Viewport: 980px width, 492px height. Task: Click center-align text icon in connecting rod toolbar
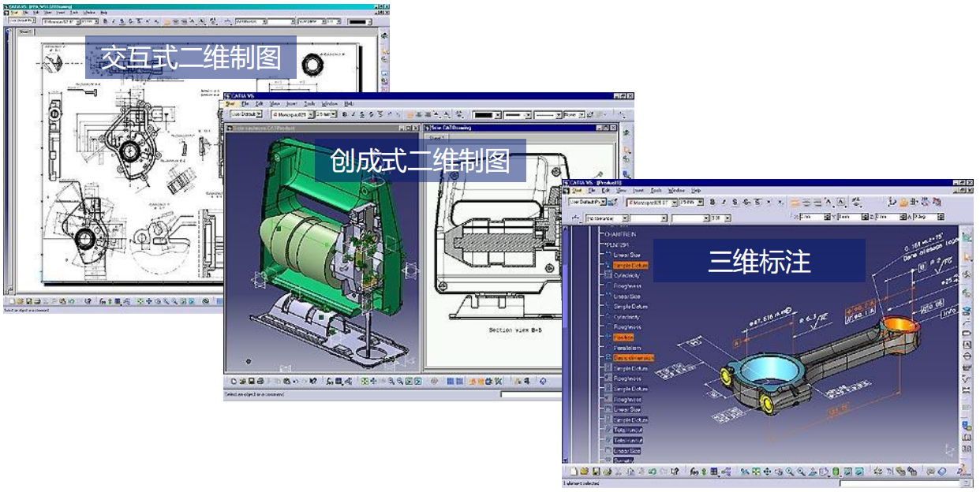pos(806,202)
